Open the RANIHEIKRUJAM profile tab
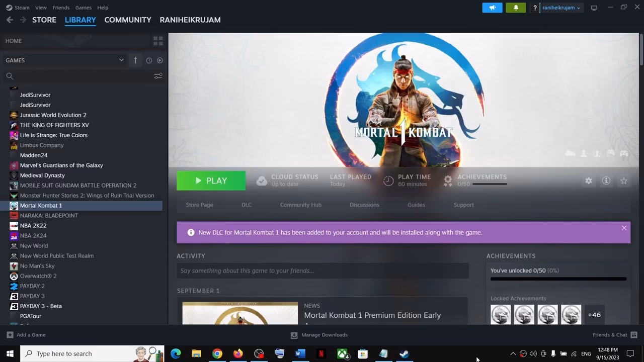Screen dimensions: 644x362 pos(190,20)
